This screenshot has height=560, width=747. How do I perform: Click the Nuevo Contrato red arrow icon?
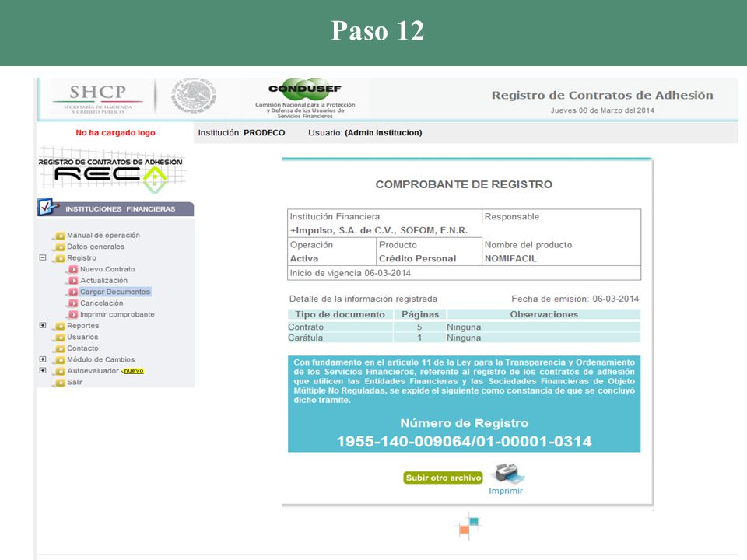click(x=73, y=269)
